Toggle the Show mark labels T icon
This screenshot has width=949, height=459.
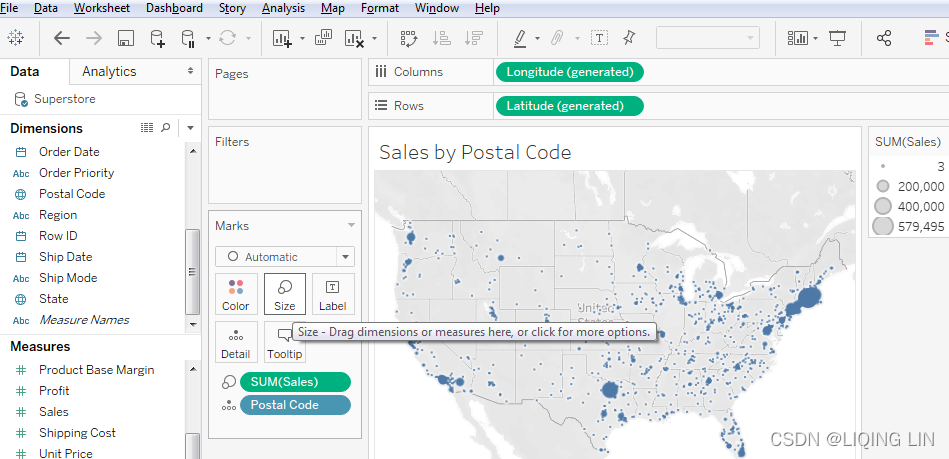(599, 38)
